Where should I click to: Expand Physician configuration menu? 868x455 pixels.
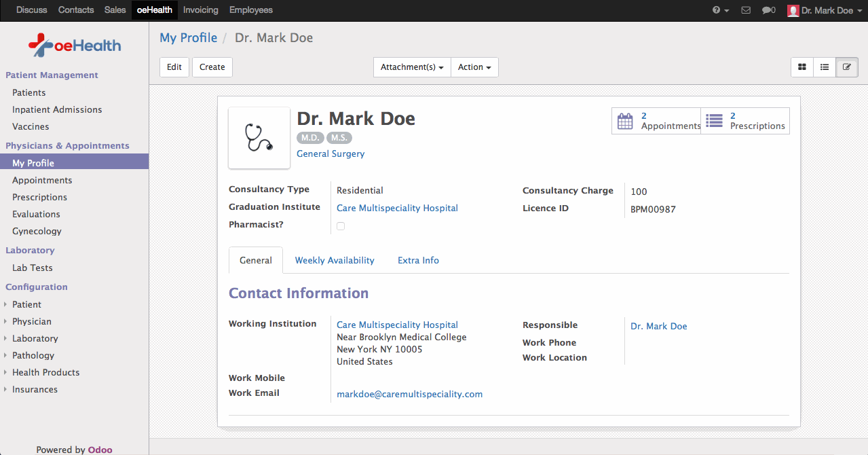click(31, 321)
